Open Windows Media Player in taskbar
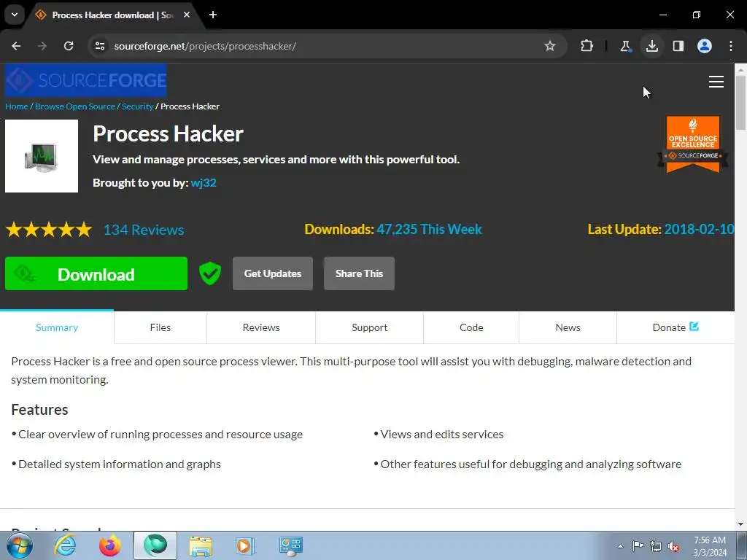 [x=245, y=545]
